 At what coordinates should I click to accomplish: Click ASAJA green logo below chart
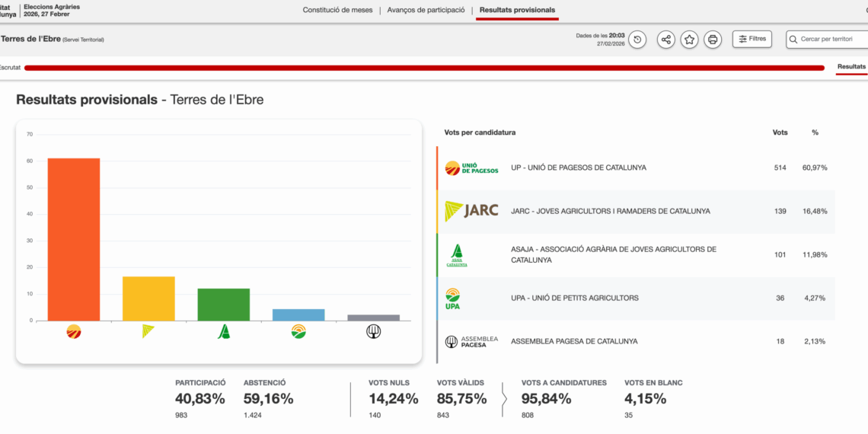(224, 331)
